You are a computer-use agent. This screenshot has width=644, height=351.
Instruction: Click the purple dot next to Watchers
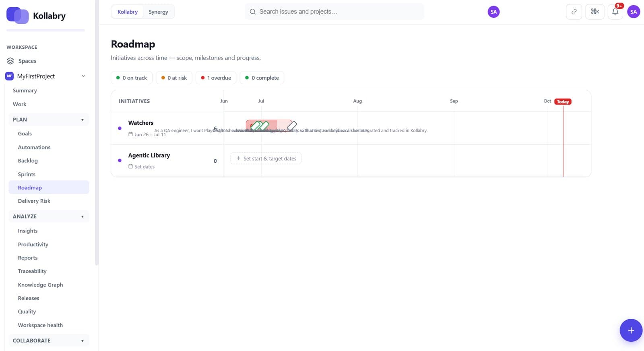click(x=120, y=128)
